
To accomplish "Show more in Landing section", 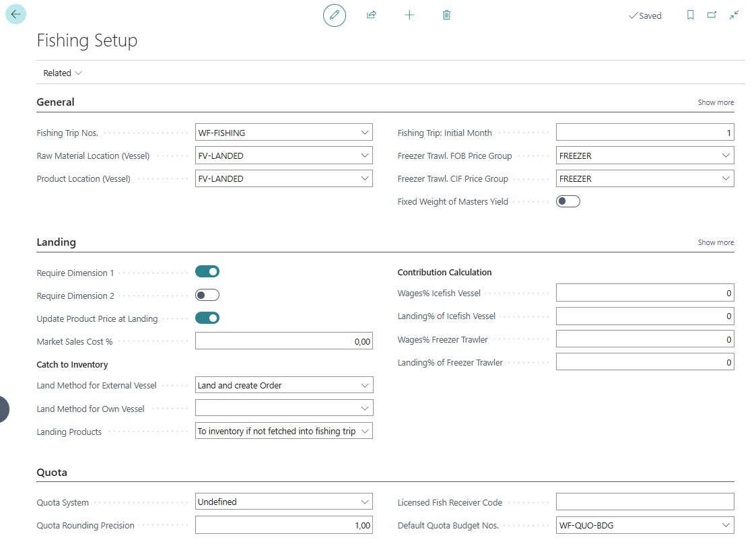I will [716, 242].
